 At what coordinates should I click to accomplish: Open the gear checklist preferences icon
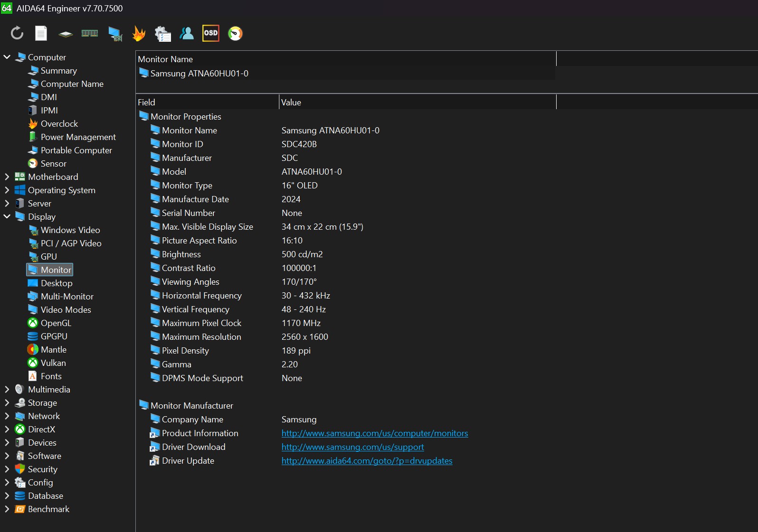[163, 34]
